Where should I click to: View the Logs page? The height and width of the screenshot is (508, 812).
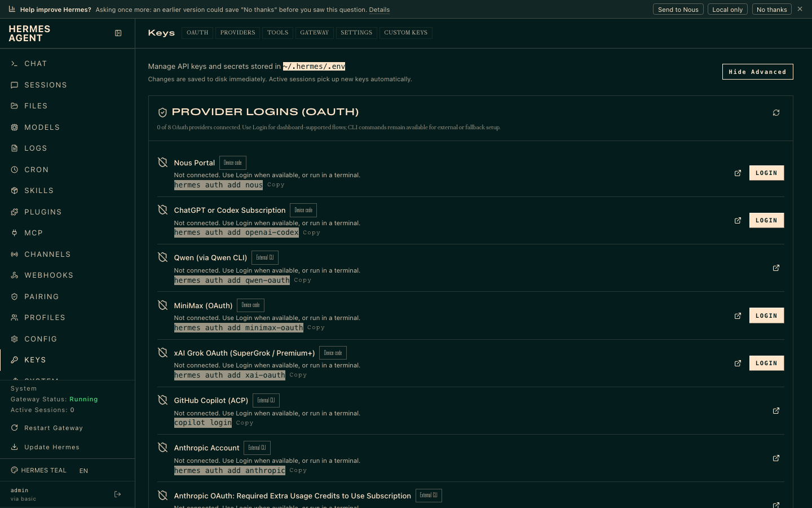(x=68, y=148)
